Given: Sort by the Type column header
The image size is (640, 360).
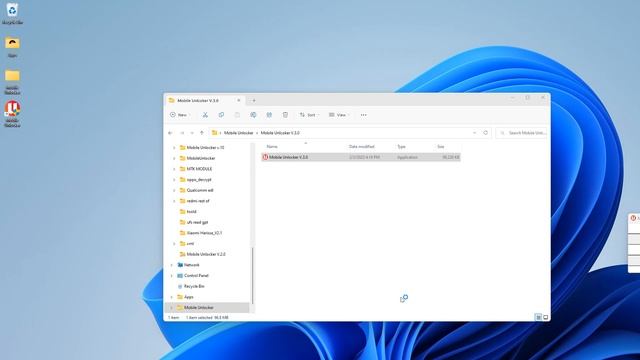Looking at the screenshot, I should click(x=402, y=147).
